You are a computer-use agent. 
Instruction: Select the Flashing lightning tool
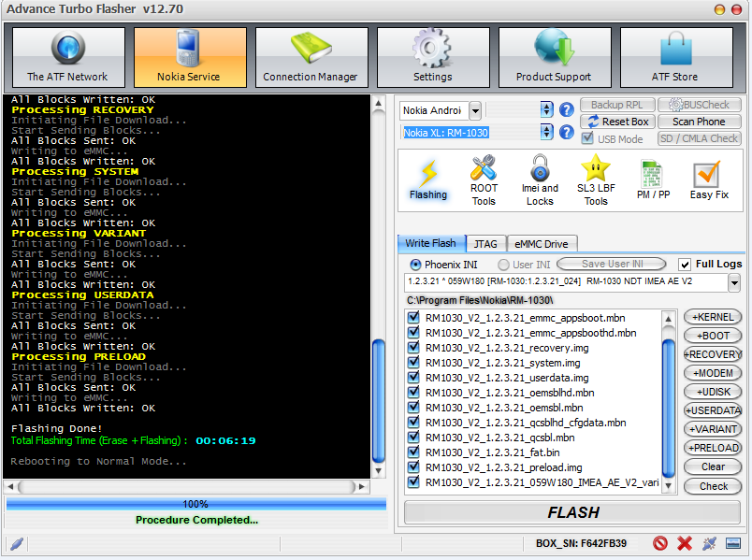[428, 180]
